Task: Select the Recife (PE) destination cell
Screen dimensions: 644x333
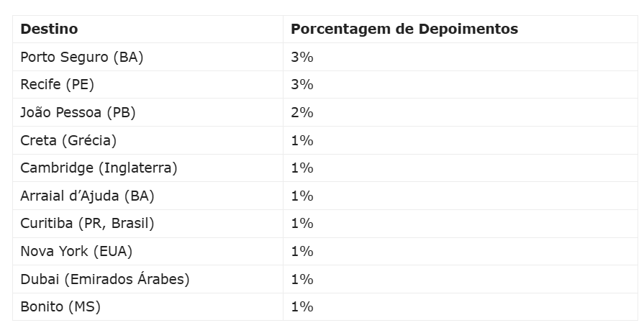Action: point(58,85)
